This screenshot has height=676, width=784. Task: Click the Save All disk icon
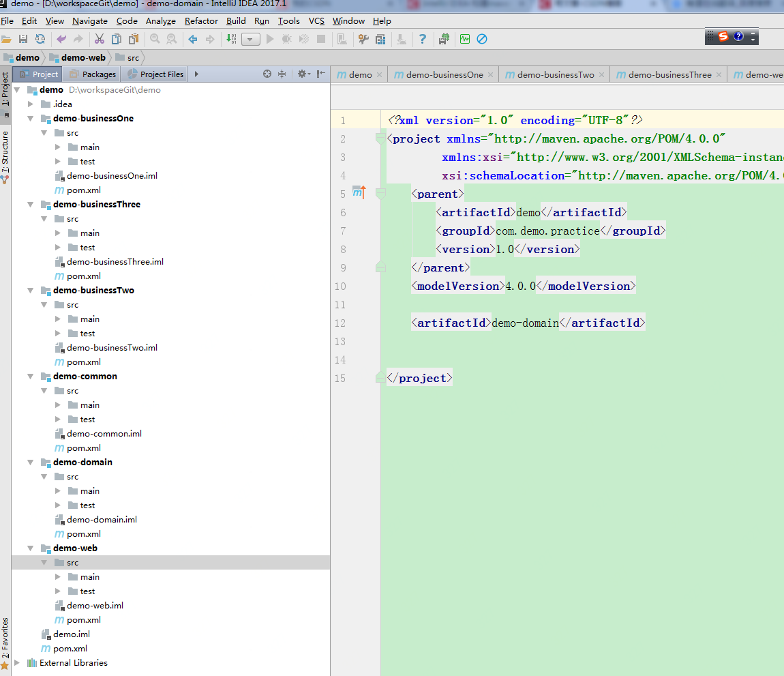(x=23, y=39)
